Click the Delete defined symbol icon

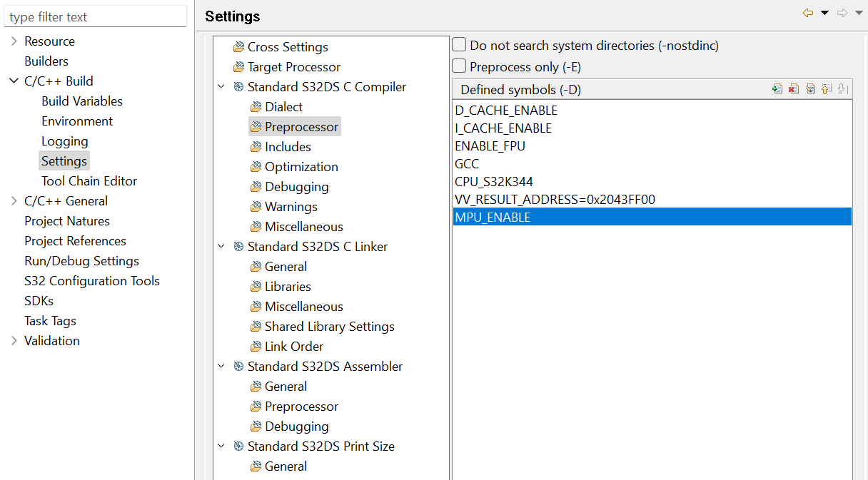tap(794, 89)
